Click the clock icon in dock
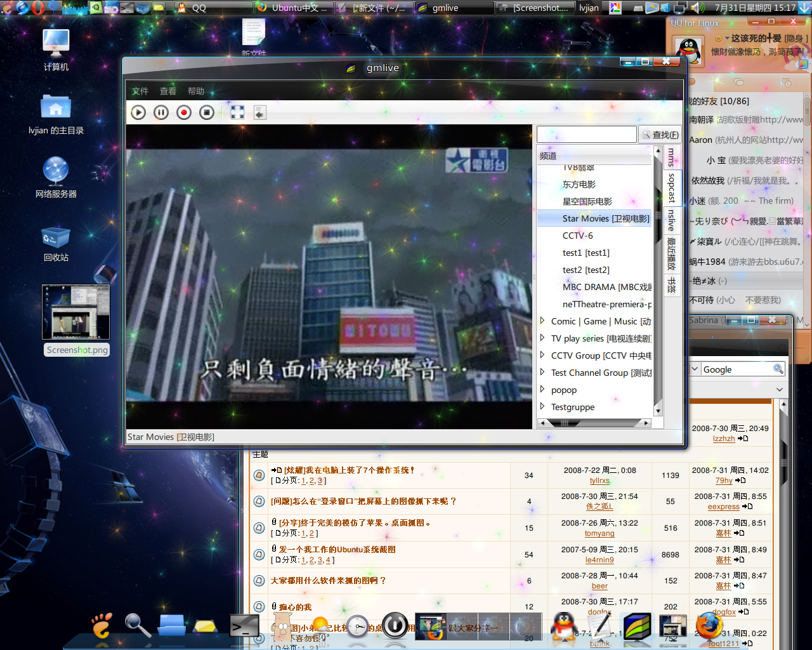The height and width of the screenshot is (650, 812). point(357,627)
